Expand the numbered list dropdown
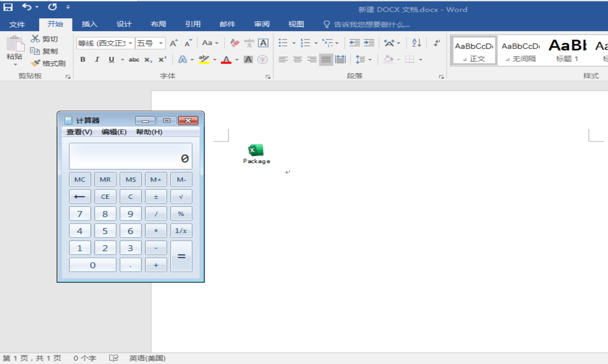 coord(316,43)
